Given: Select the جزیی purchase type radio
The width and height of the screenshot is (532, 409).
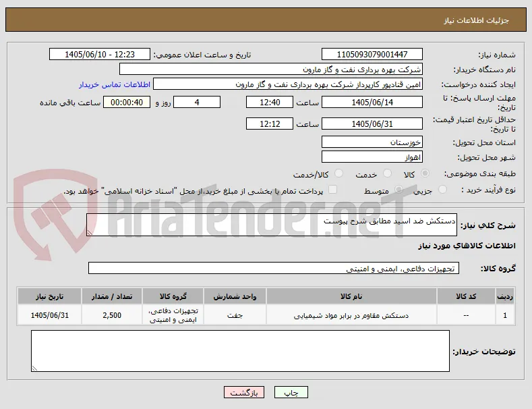Looking at the screenshot, I should tap(442, 190).
